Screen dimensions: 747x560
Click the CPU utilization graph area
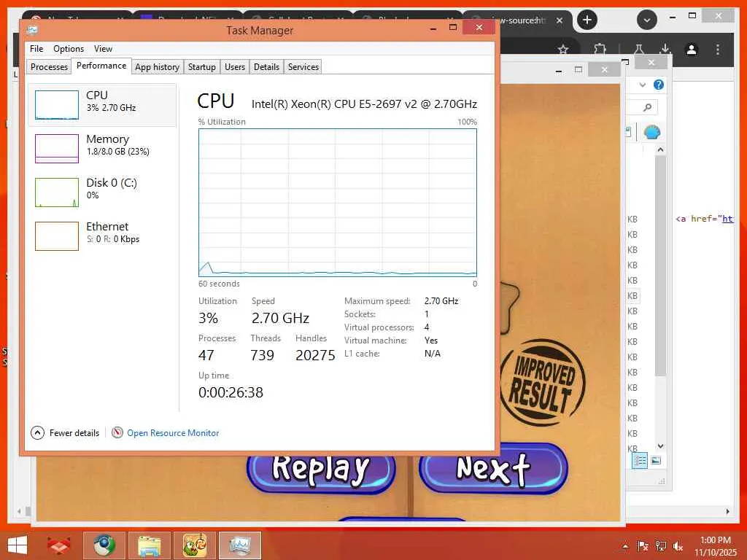pos(337,203)
